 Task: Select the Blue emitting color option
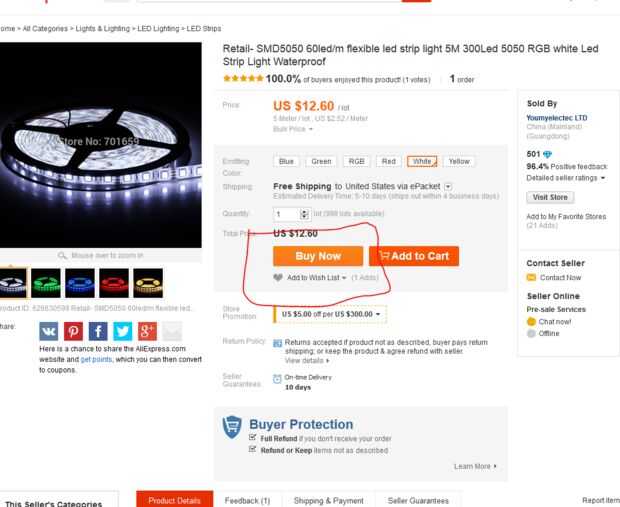click(x=287, y=161)
